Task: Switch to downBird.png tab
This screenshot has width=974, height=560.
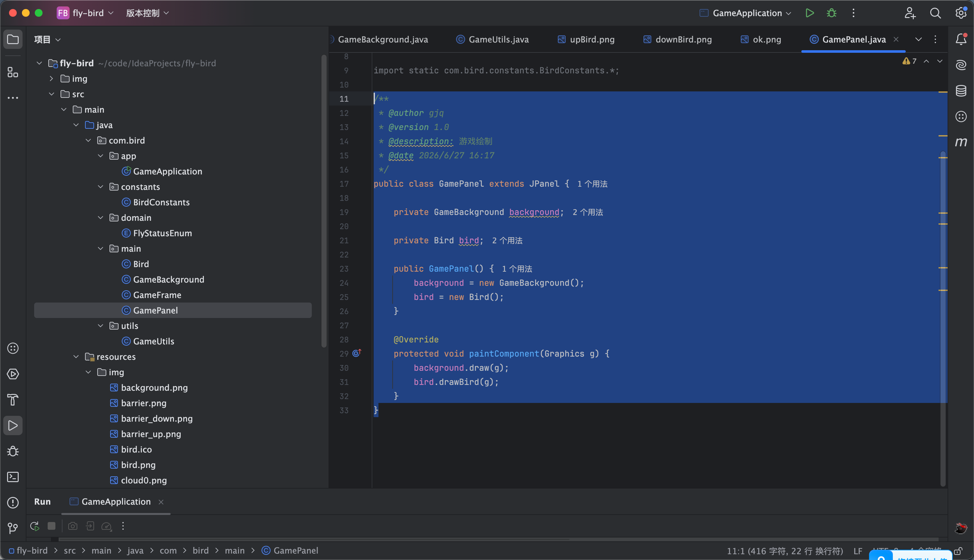Action: coord(677,39)
